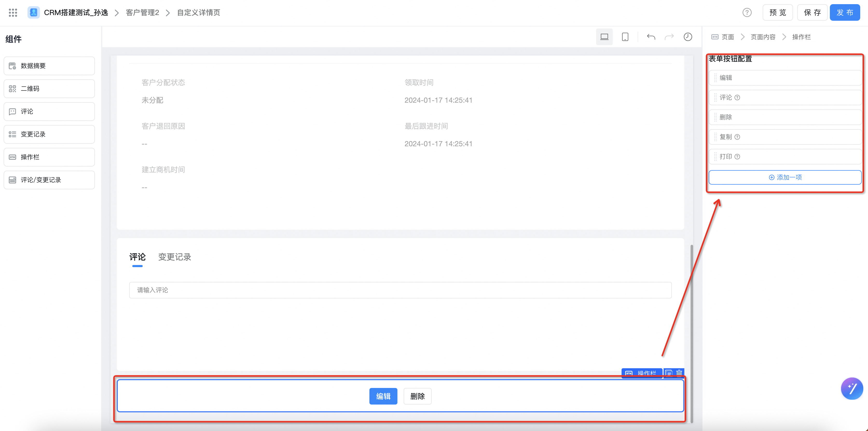Navigate to 页面 in right breadcrumb
The image size is (868, 431).
tap(727, 37)
